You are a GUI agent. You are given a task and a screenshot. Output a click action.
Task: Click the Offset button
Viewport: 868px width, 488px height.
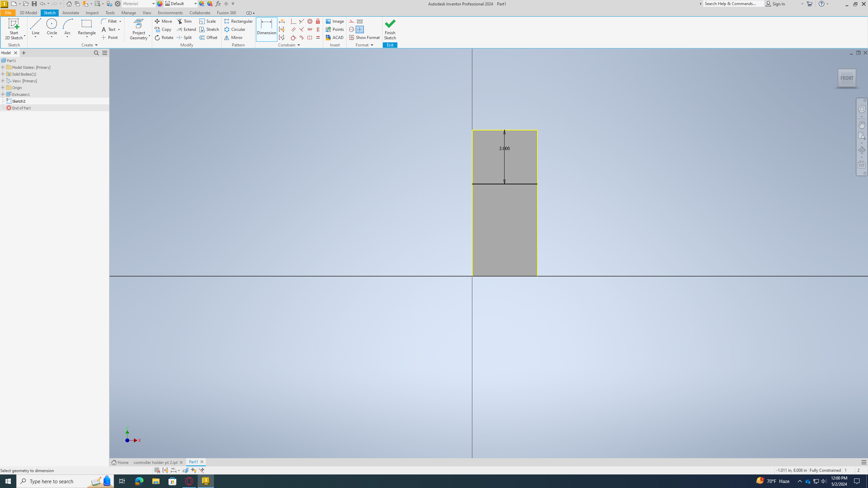pyautogui.click(x=209, y=38)
